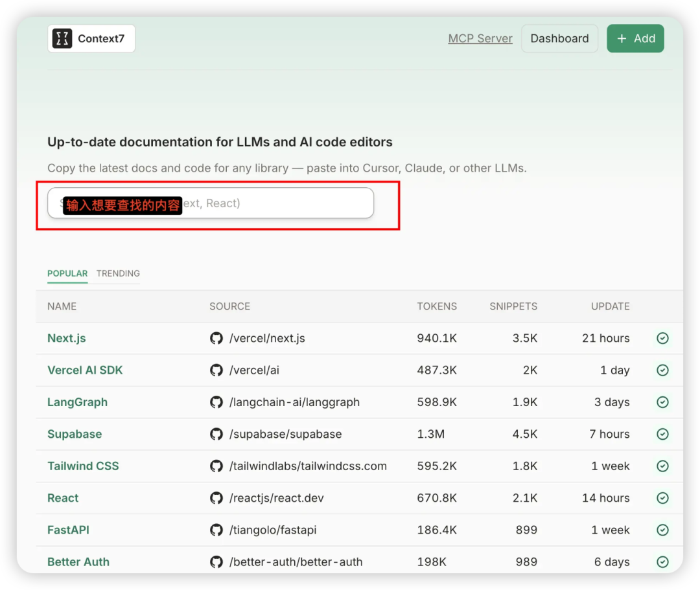Focus the library search input field

(x=211, y=203)
